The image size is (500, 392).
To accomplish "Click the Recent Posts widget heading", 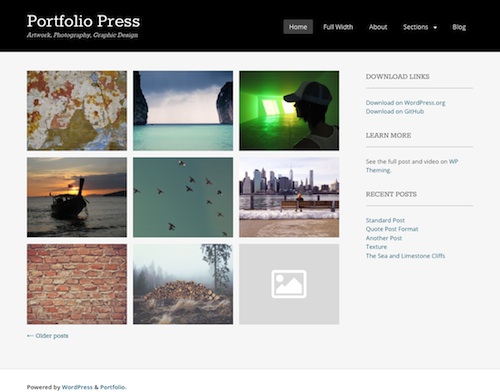I will pyautogui.click(x=391, y=194).
